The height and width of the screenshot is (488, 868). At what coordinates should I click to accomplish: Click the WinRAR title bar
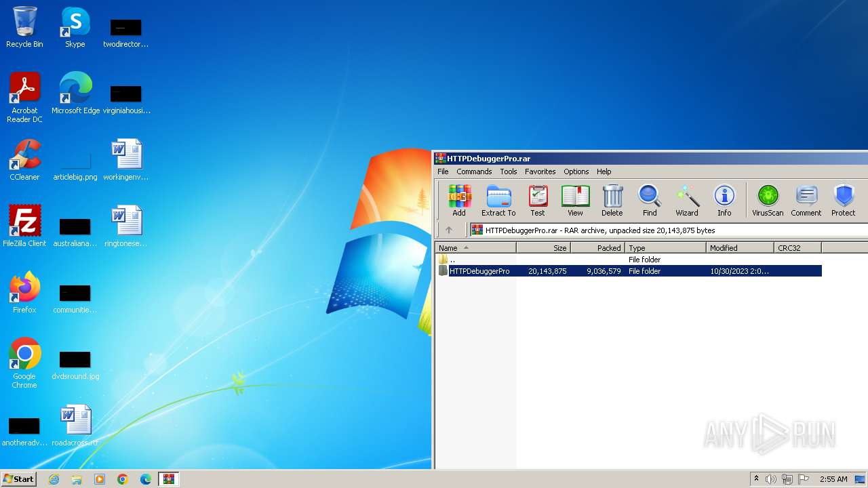650,159
